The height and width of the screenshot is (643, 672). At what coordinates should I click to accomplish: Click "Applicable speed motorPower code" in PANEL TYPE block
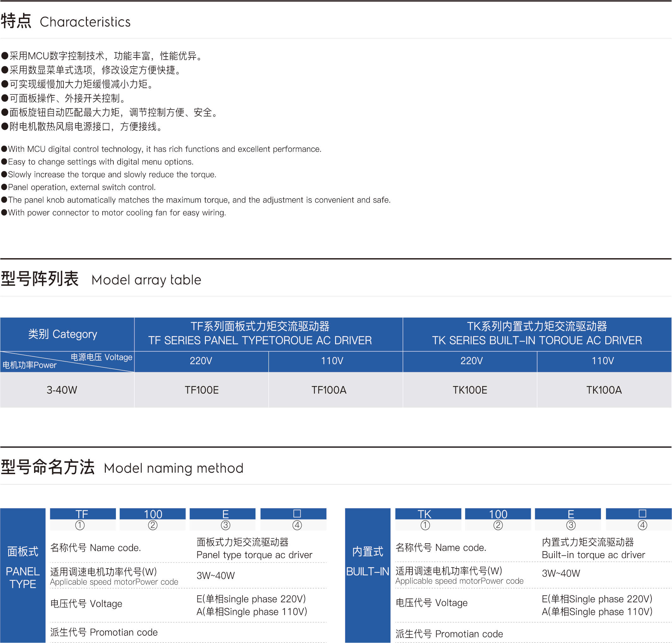[x=114, y=582]
